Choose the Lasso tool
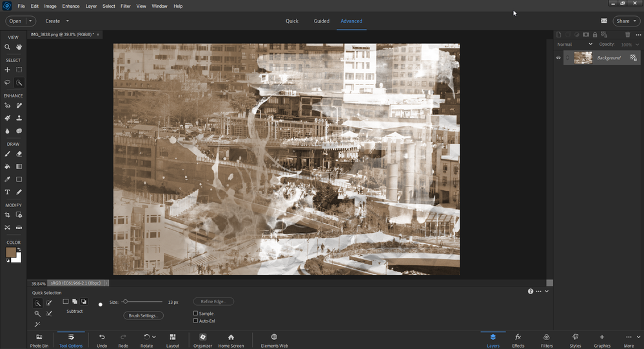 7,83
